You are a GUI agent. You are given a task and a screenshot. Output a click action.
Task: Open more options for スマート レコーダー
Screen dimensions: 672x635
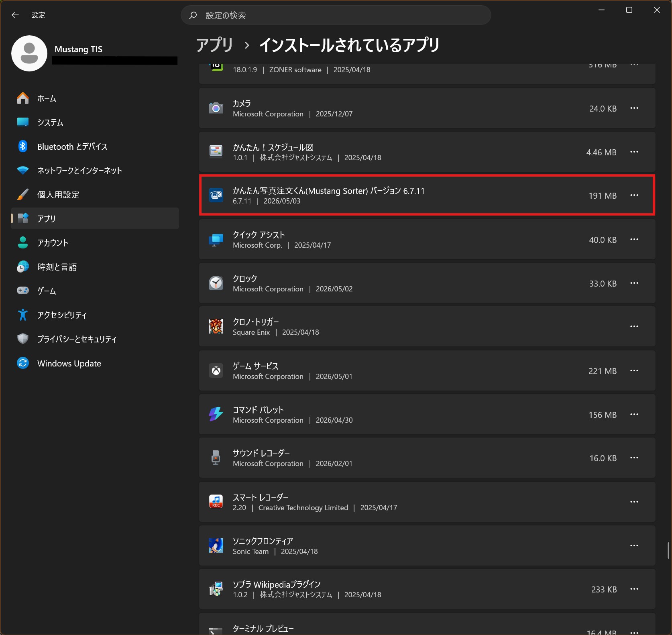(634, 502)
